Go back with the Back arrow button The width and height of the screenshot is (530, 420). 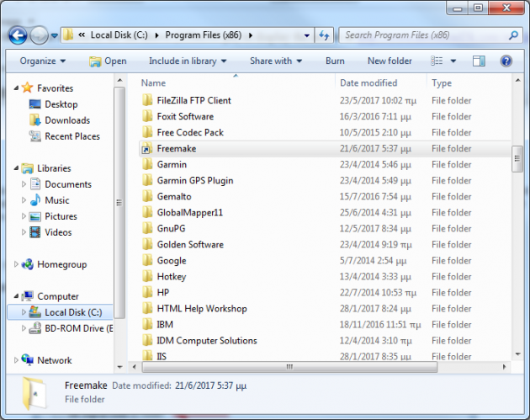(x=17, y=35)
